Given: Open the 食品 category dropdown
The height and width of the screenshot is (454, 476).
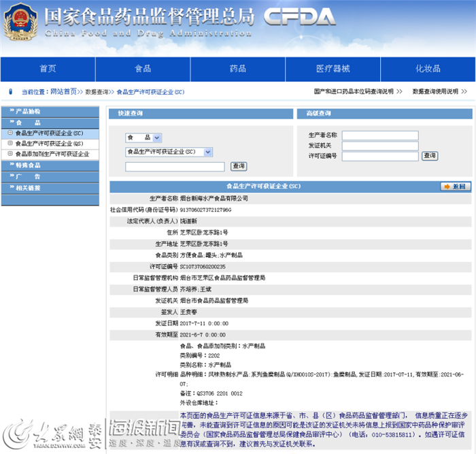Looking at the screenshot, I should tap(143, 137).
